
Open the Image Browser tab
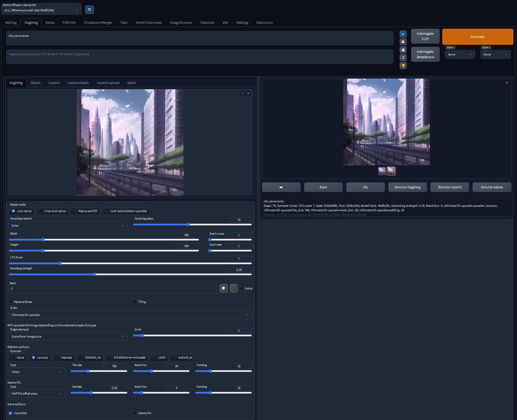point(181,22)
